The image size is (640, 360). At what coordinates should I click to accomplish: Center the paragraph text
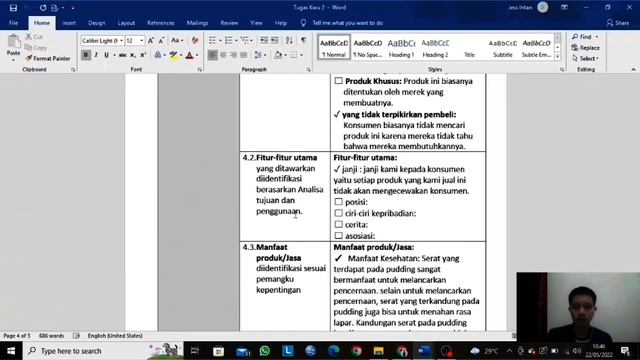(x=223, y=55)
